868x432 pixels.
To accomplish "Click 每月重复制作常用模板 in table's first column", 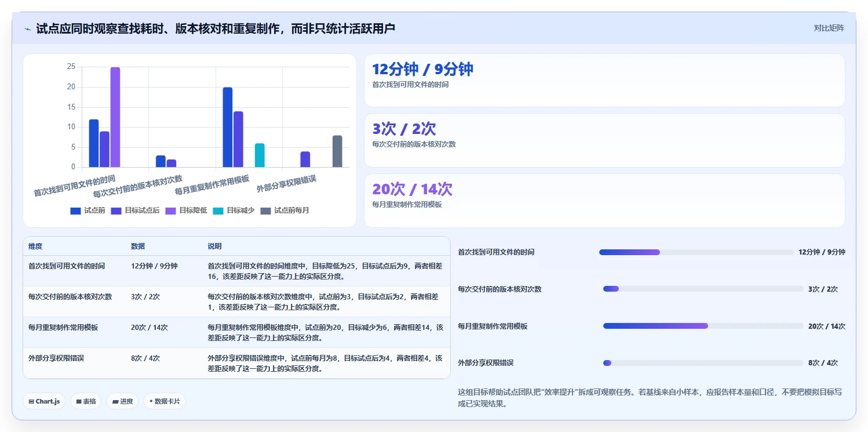I will [63, 328].
